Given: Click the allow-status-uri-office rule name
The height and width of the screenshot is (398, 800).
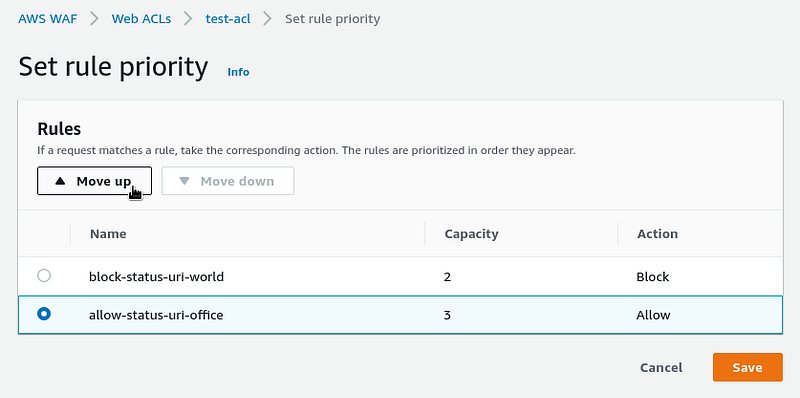Looking at the screenshot, I should pos(156,315).
